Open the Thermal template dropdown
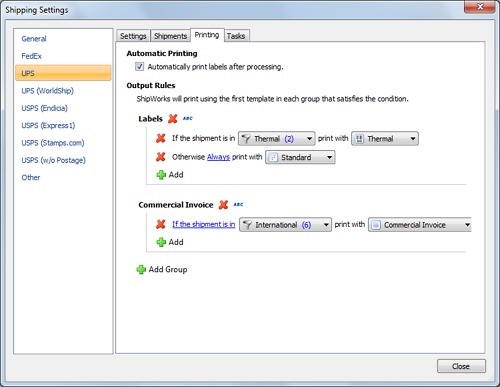500x387 pixels. pyautogui.click(x=385, y=139)
